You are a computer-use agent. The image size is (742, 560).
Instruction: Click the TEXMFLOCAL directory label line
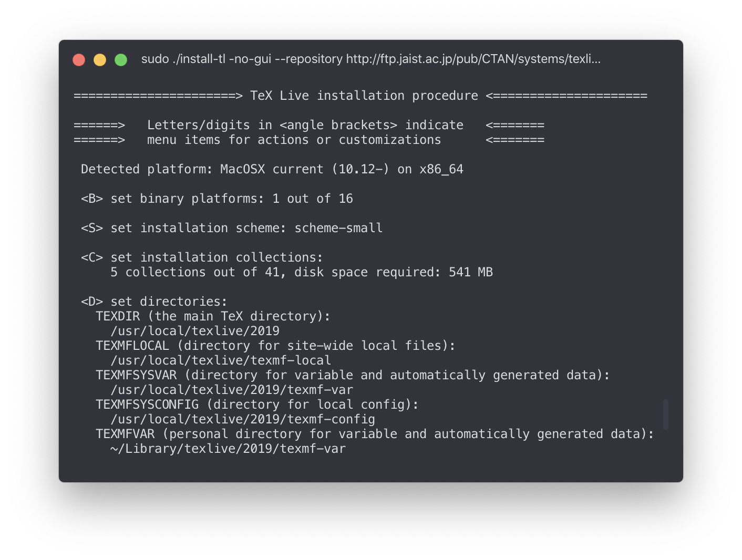275,346
